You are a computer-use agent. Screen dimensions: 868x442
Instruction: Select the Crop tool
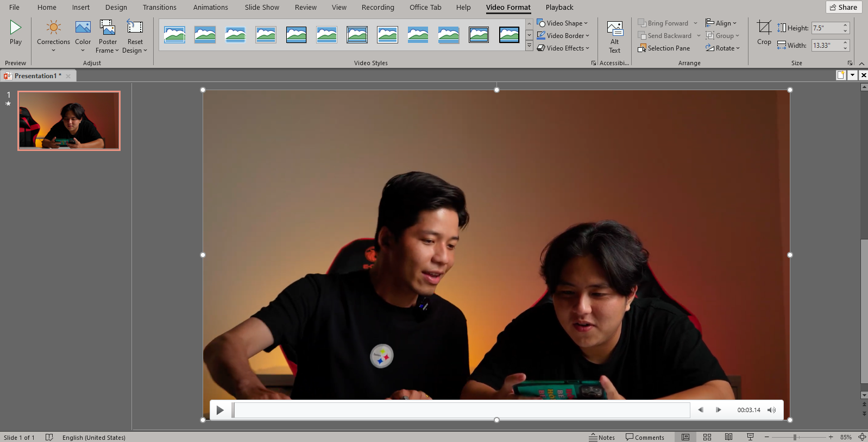[x=764, y=33]
